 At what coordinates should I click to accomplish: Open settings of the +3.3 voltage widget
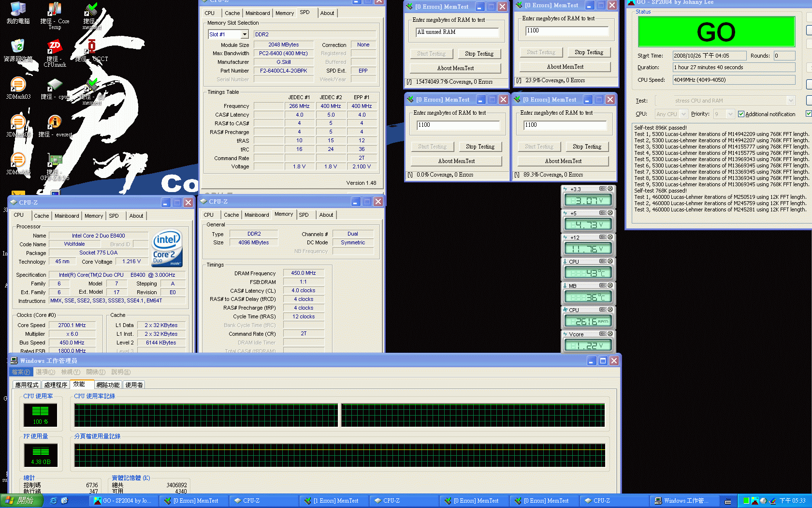point(603,189)
